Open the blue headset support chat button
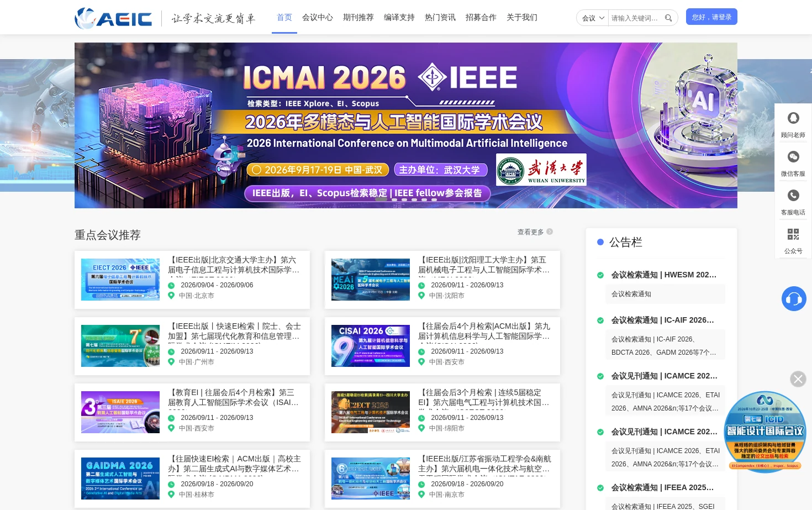 pos(794,299)
